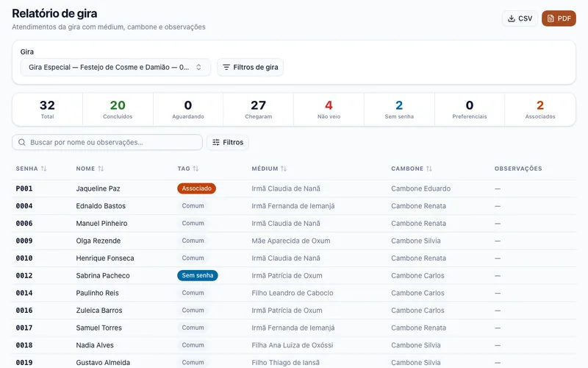Click the name Gustavo Almeida
This screenshot has height=368, width=588.
pos(103,363)
